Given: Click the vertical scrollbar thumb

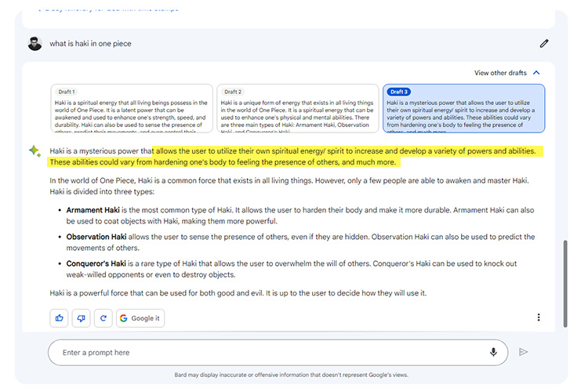Looking at the screenshot, I should pyautogui.click(x=565, y=284).
